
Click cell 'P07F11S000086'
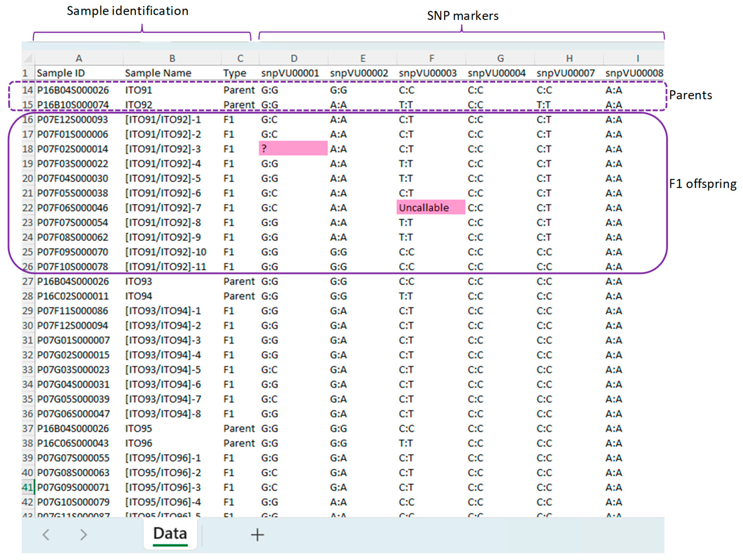point(73,311)
